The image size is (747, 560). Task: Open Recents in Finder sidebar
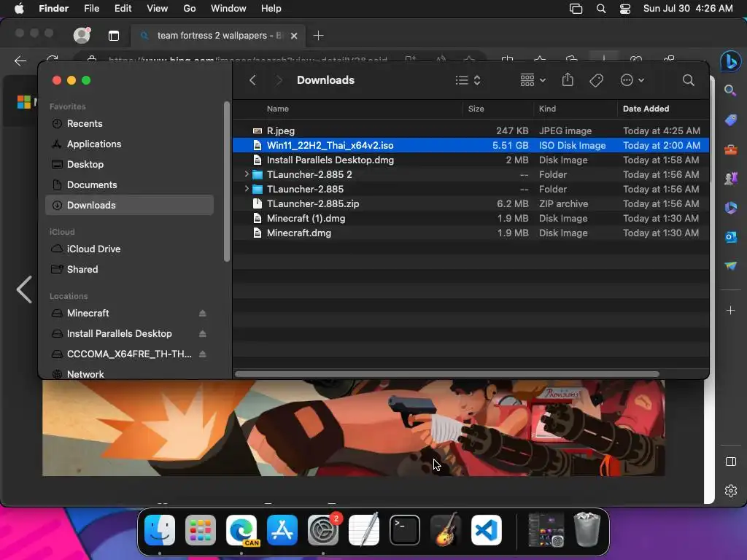point(130,124)
